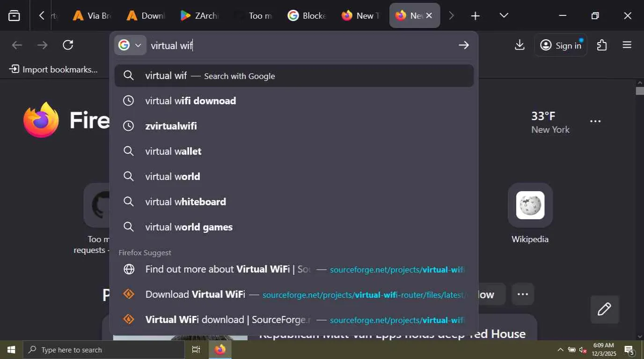This screenshot has height=359, width=644.
Task: Select the 'virtual wallet' suggestion
Action: pos(294,151)
